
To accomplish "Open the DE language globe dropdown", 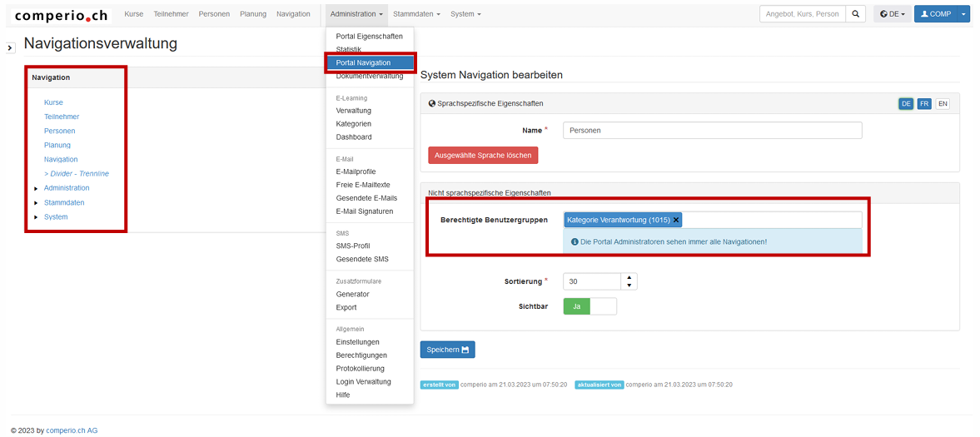I will 892,14.
